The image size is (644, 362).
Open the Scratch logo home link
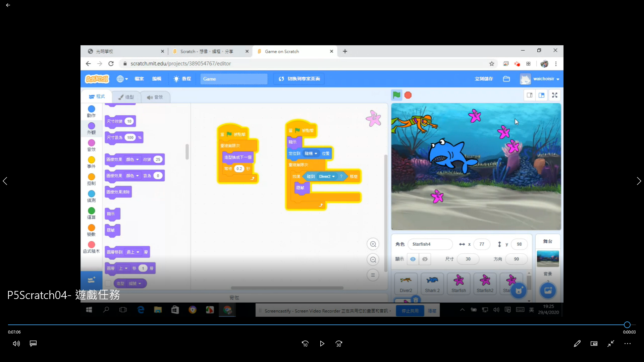point(97,79)
